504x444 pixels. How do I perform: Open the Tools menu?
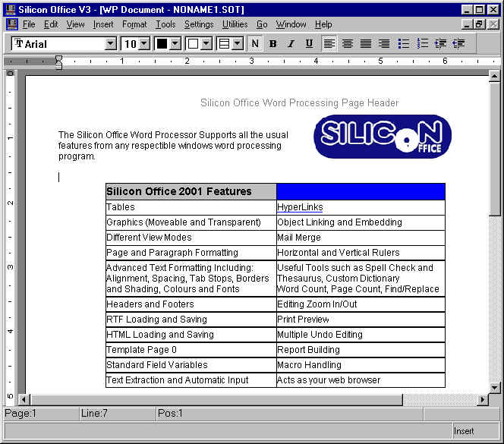coord(165,24)
